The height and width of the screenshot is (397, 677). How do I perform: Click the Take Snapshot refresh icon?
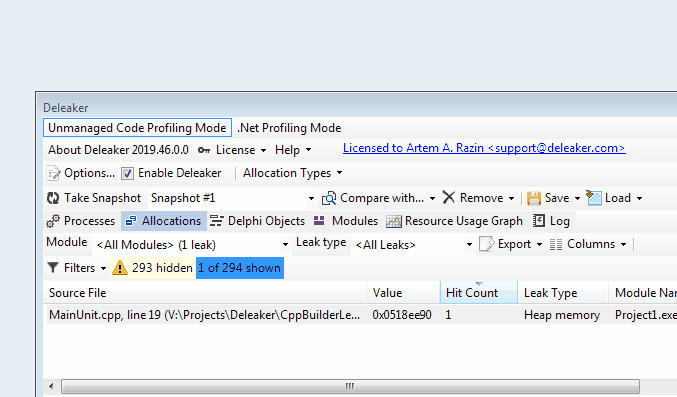point(53,198)
